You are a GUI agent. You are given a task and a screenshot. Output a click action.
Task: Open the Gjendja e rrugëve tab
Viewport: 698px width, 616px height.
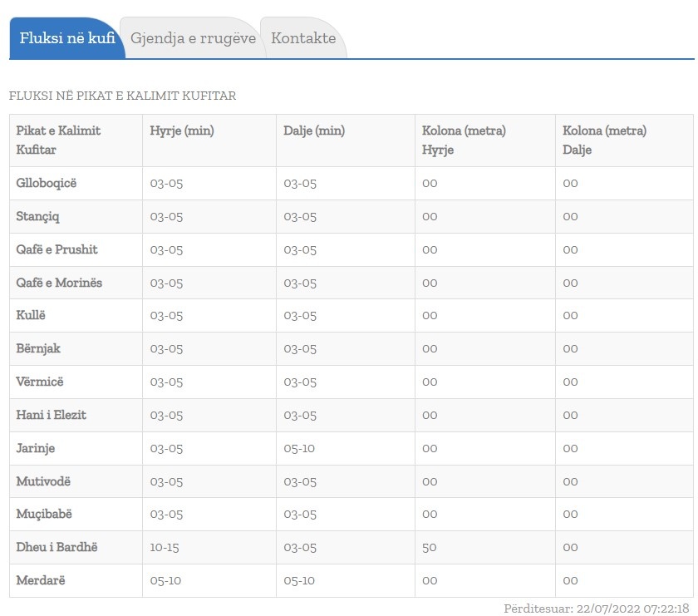pos(193,38)
